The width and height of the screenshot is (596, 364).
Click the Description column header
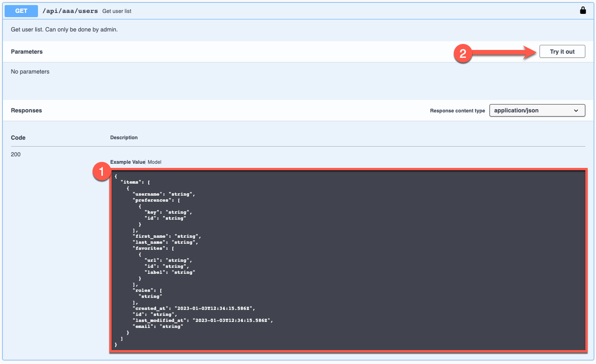pyautogui.click(x=124, y=138)
